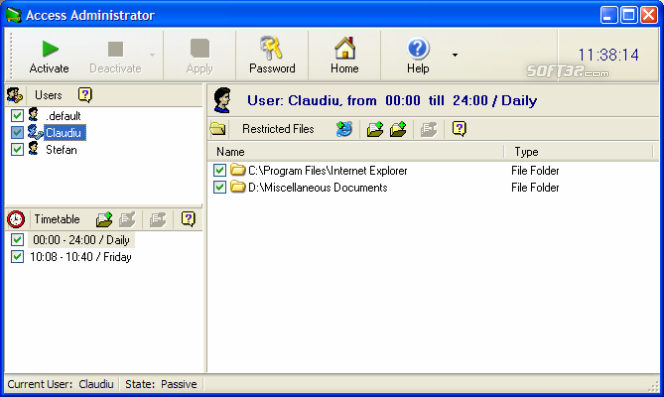Select the 10:08 - 10:40 / Friday entry
The image size is (664, 397).
80,257
